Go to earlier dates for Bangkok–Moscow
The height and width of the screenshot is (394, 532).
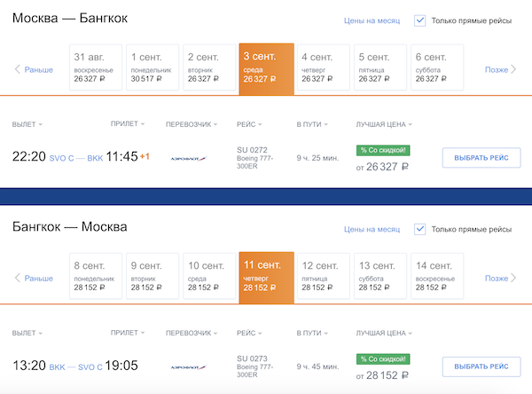(x=34, y=278)
